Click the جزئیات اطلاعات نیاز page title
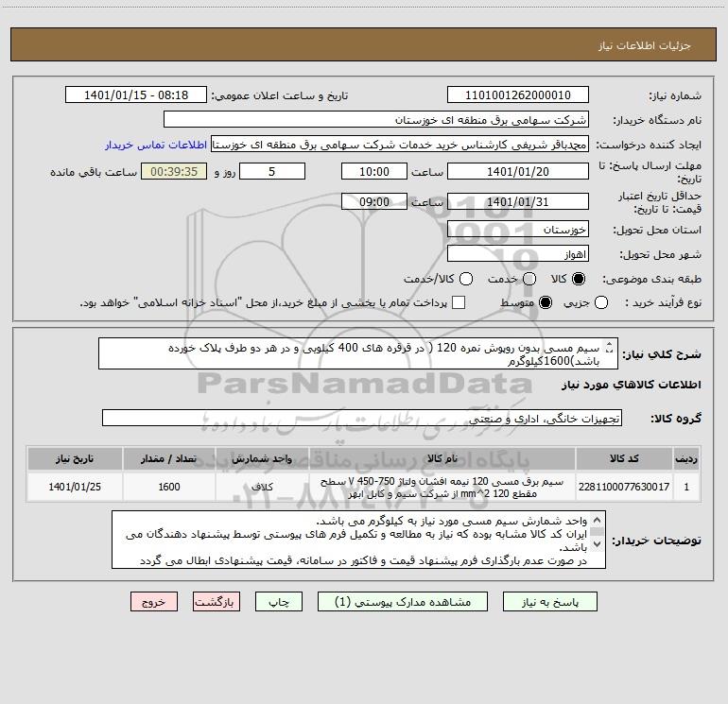The width and height of the screenshot is (728, 704). coord(644,45)
